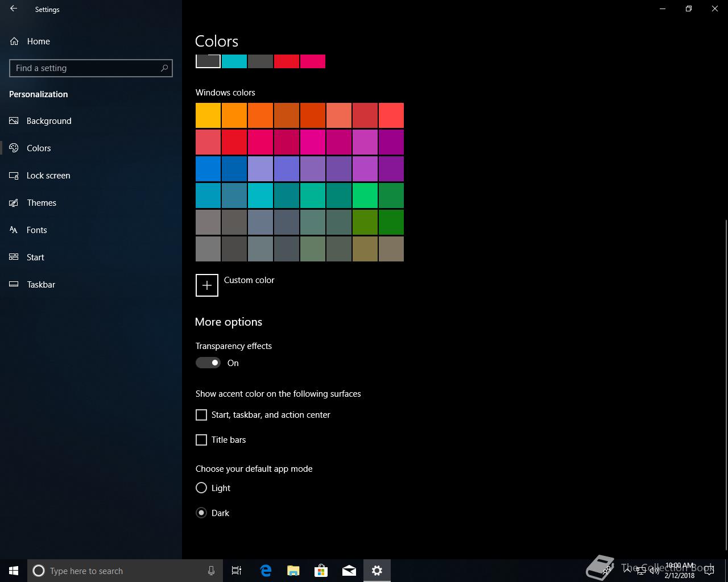728x582 pixels.
Task: Click the Find a setting search field
Action: [91, 68]
